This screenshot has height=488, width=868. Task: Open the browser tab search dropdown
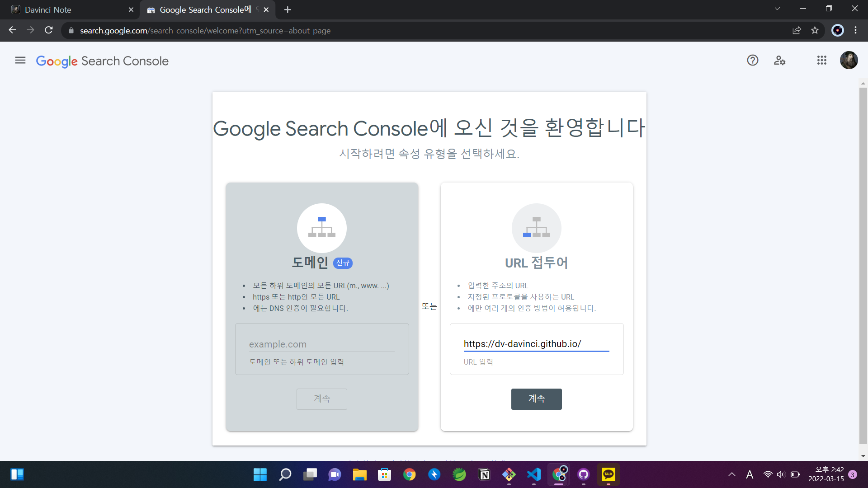[x=777, y=8]
